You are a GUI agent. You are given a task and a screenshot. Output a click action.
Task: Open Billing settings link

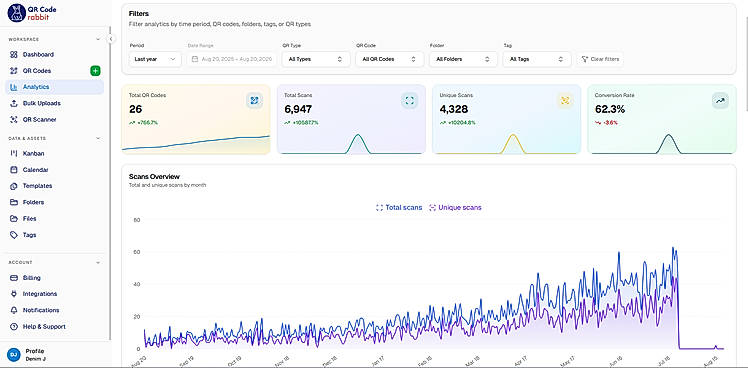point(54,278)
